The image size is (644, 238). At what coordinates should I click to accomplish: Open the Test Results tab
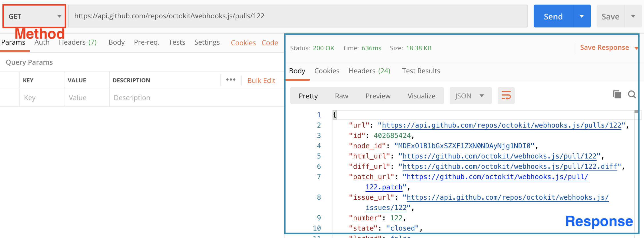(x=421, y=71)
